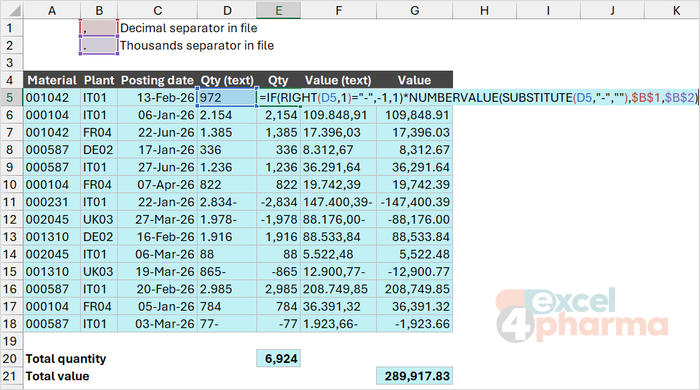Click date cell 07-Apr-26

[158, 184]
